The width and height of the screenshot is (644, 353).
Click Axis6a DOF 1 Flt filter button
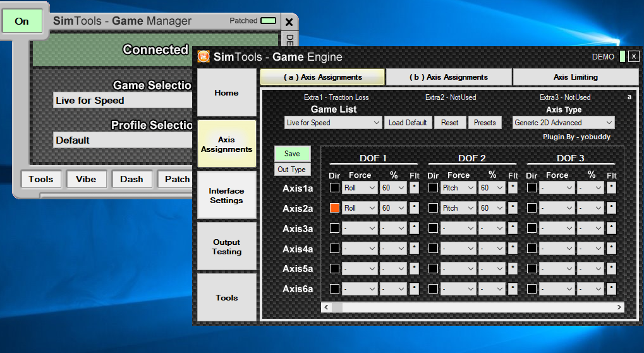coord(414,289)
